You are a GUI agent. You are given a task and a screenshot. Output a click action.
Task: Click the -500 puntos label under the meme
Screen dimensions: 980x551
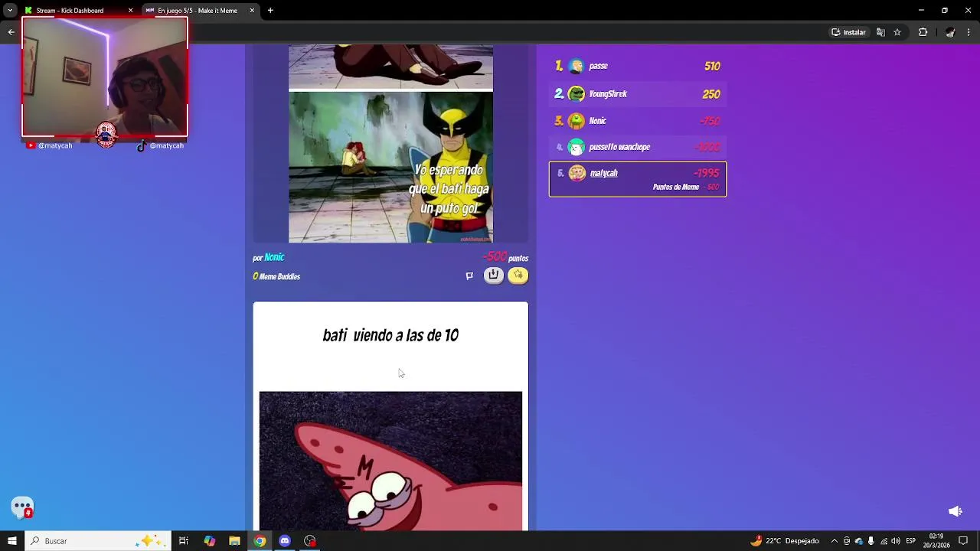coord(505,258)
